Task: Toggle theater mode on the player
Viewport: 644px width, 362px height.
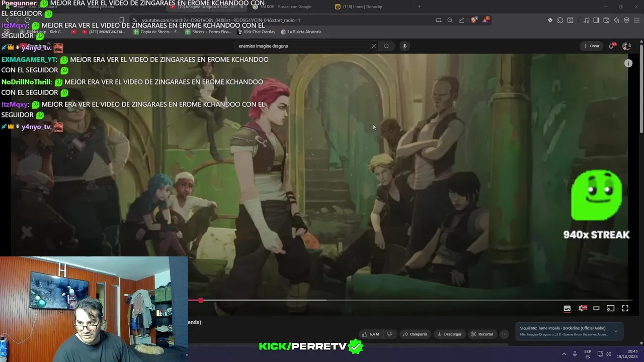Action: tap(596, 308)
